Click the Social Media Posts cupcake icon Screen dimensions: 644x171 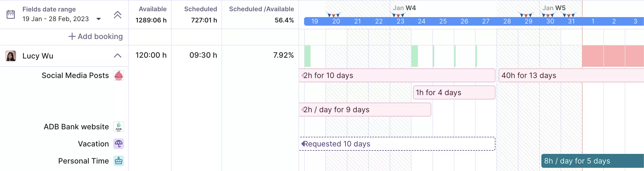[119, 75]
